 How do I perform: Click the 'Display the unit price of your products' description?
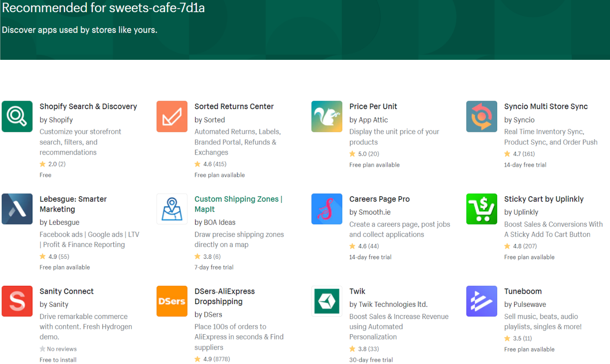tap(394, 137)
